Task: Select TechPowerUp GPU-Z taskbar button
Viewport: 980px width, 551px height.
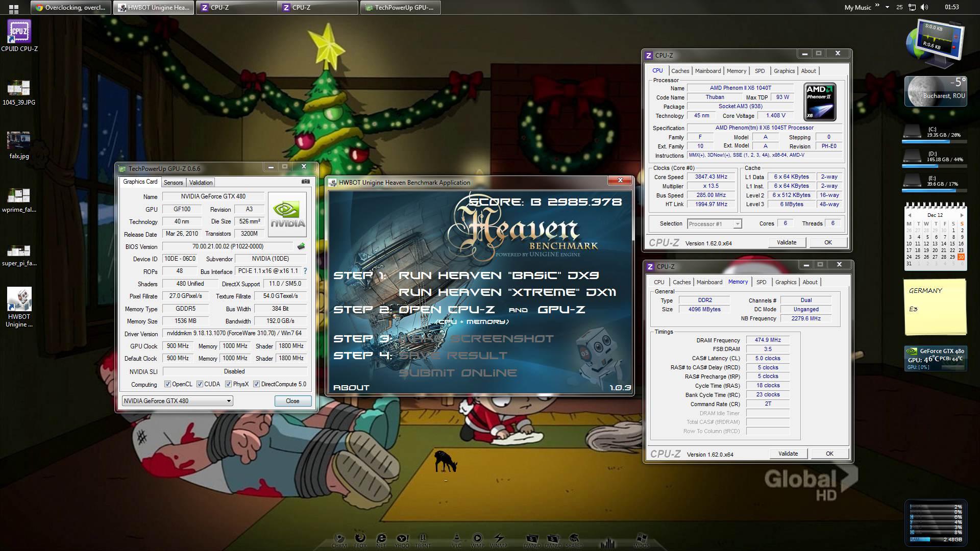Action: (401, 7)
